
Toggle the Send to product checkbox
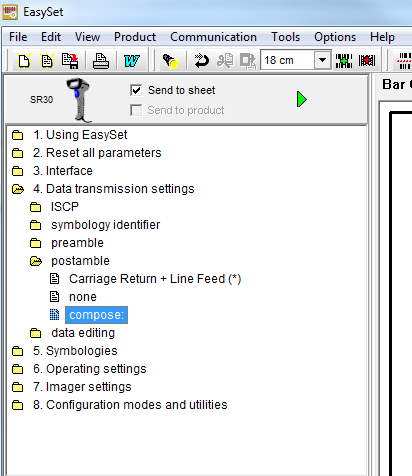136,110
